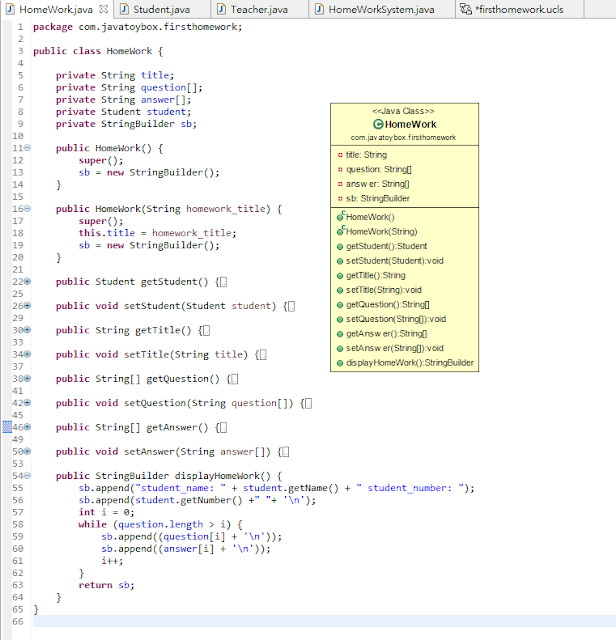Expand the folded setTitle method at line 34
Image resolution: width=616 pixels, height=640 pixels.
(x=27, y=354)
